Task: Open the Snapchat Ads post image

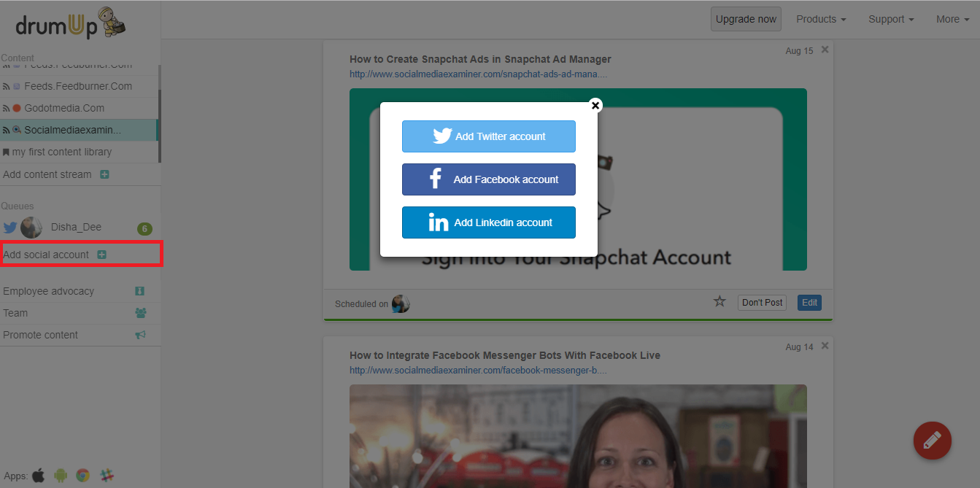Action: (578, 179)
